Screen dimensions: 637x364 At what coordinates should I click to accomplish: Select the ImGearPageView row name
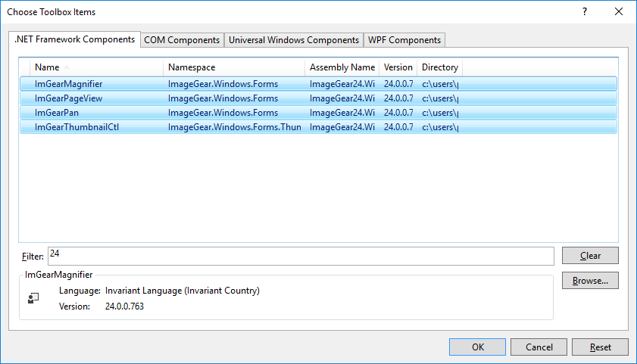[x=68, y=98]
